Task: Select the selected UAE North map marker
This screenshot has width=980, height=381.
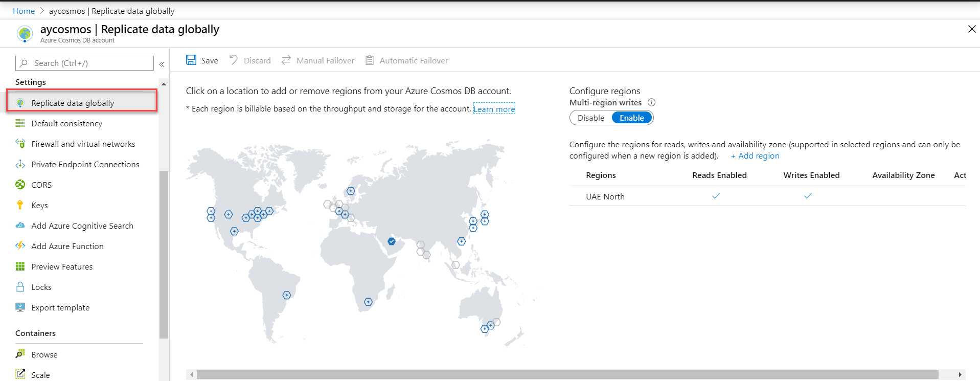Action: coord(392,241)
